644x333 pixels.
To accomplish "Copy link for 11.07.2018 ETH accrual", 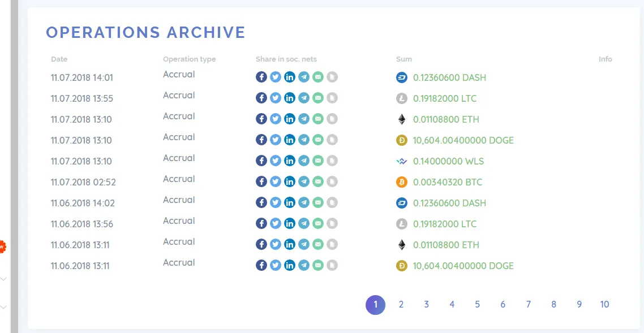I will click(x=332, y=119).
